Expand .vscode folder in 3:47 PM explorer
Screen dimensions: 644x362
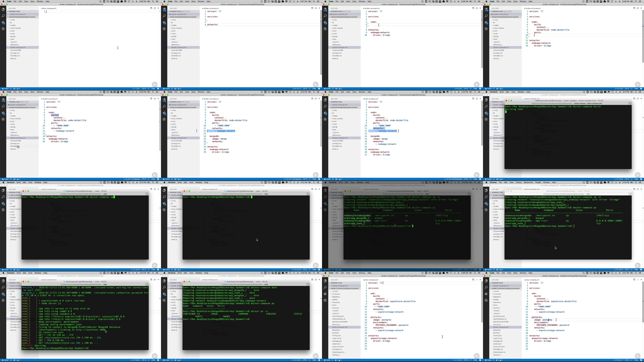pos(496,291)
